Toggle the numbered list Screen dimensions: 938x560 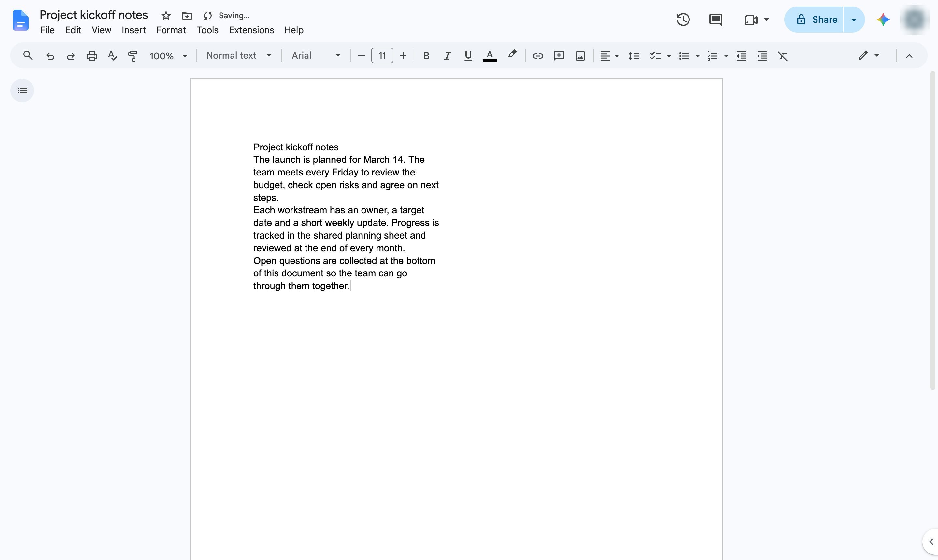click(712, 56)
